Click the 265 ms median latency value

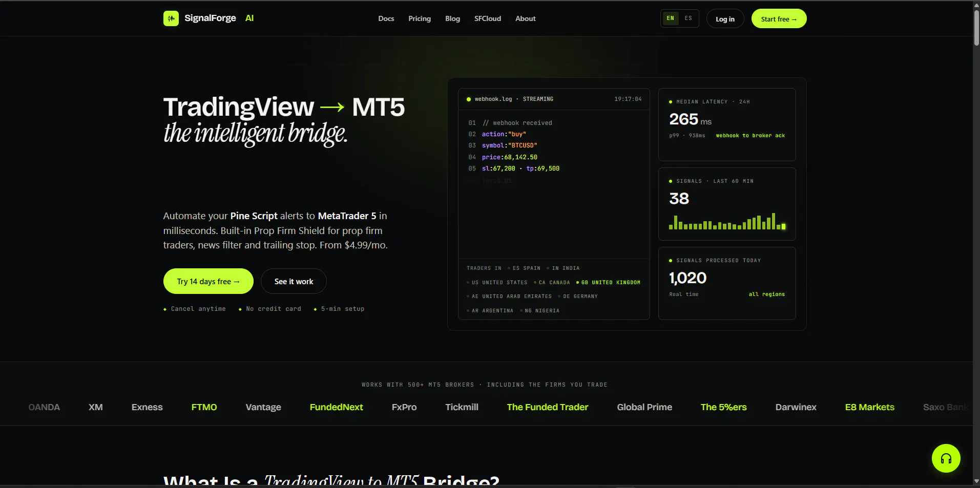(690, 119)
